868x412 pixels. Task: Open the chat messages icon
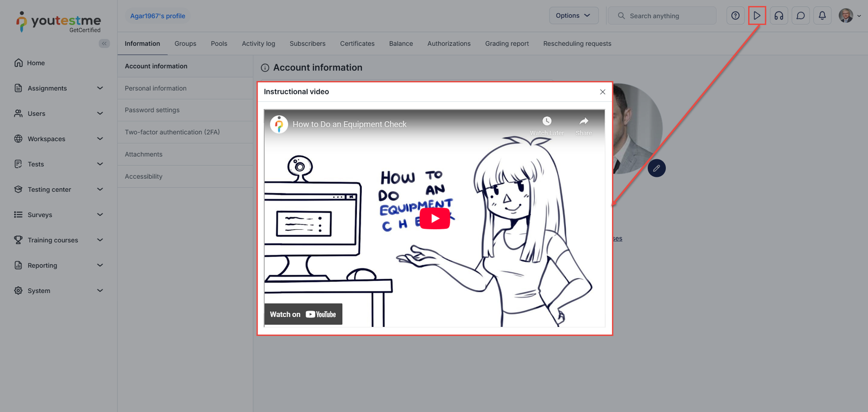tap(800, 16)
